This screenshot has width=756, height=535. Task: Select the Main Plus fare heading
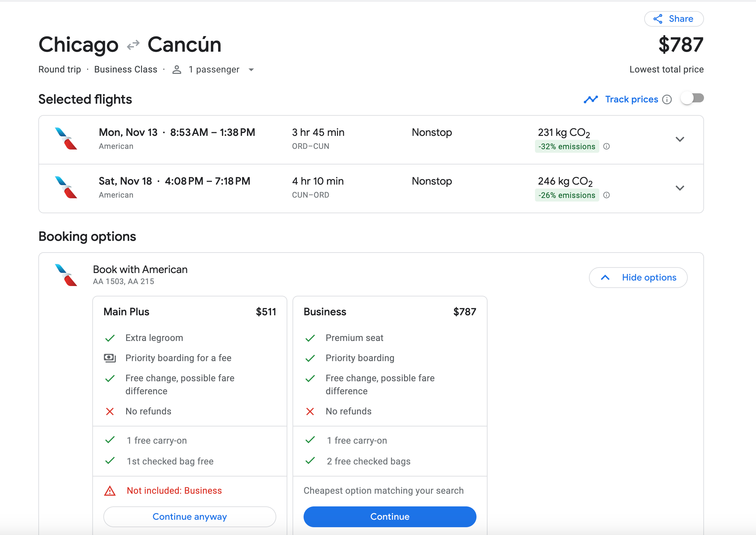point(126,312)
